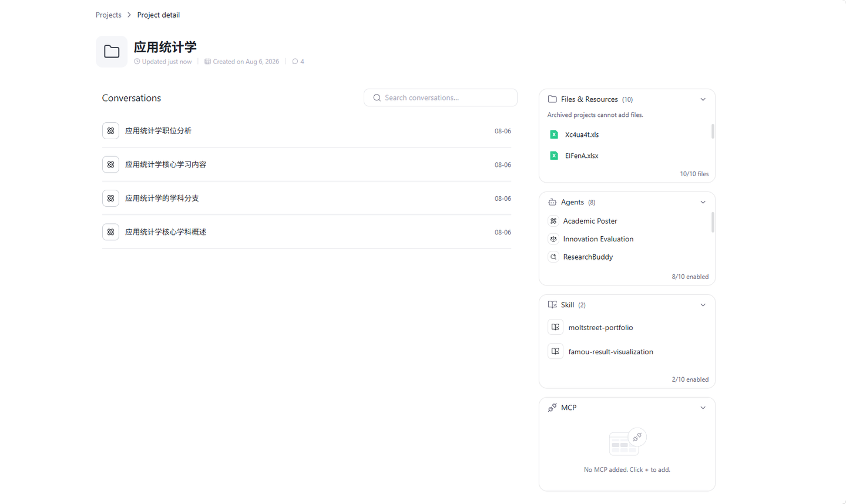The image size is (846, 504).
Task: Click the Academic Poster agent icon
Action: pyautogui.click(x=553, y=221)
